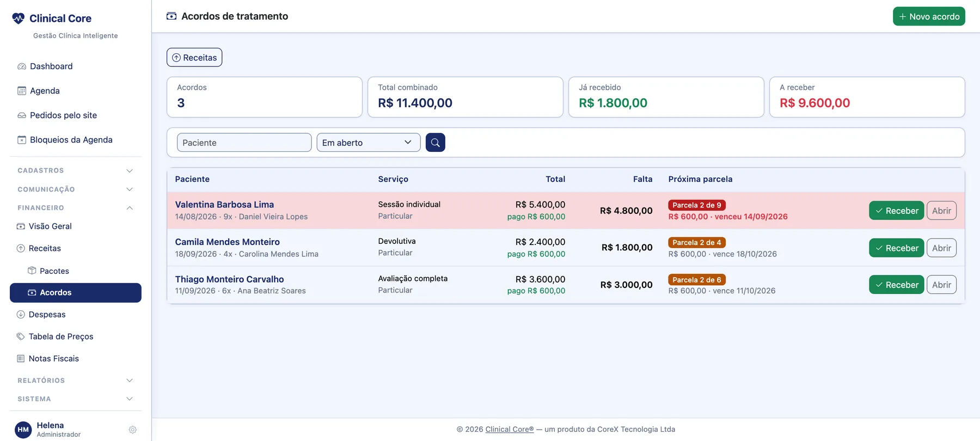Open the Pacotes sidebar item

76,271
